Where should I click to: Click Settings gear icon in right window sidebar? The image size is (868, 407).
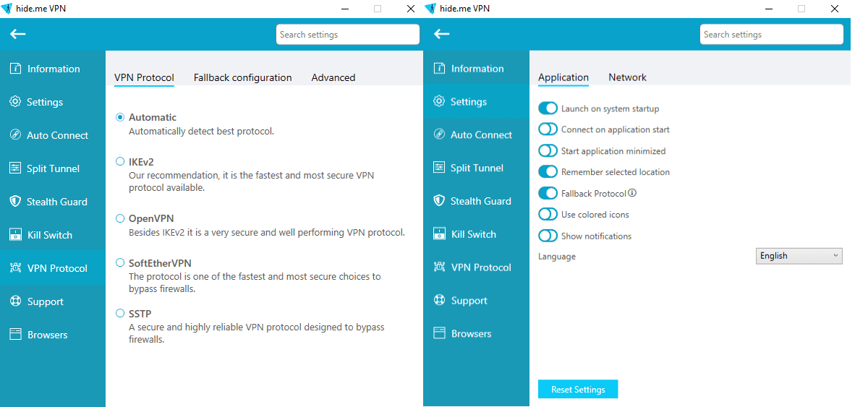pos(438,101)
